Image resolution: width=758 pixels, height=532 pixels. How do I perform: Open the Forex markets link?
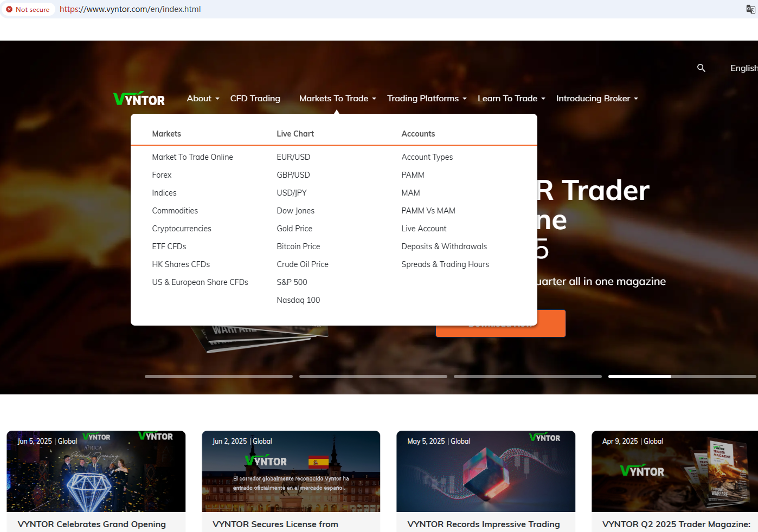tap(162, 175)
